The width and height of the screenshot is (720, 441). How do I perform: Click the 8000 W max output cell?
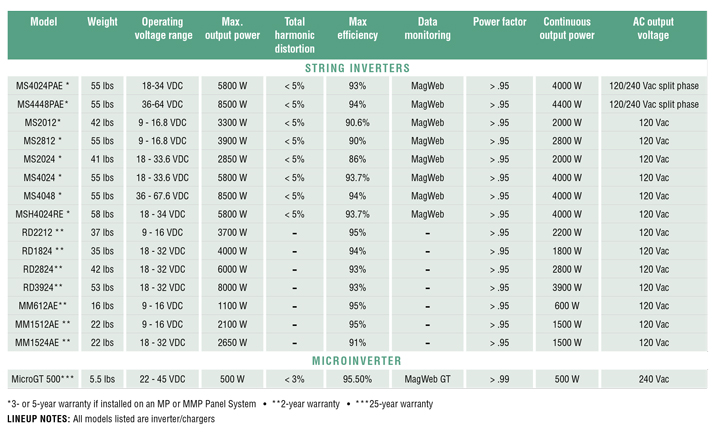pyautogui.click(x=232, y=288)
